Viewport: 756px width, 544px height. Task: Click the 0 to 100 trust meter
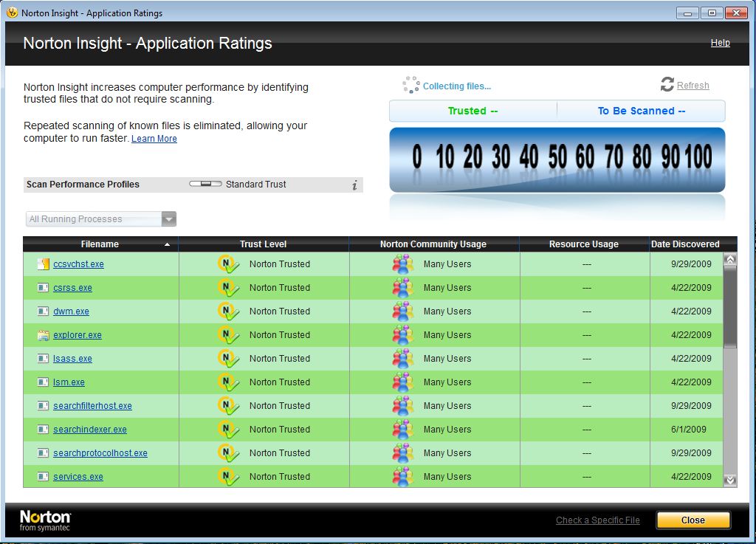(x=557, y=159)
